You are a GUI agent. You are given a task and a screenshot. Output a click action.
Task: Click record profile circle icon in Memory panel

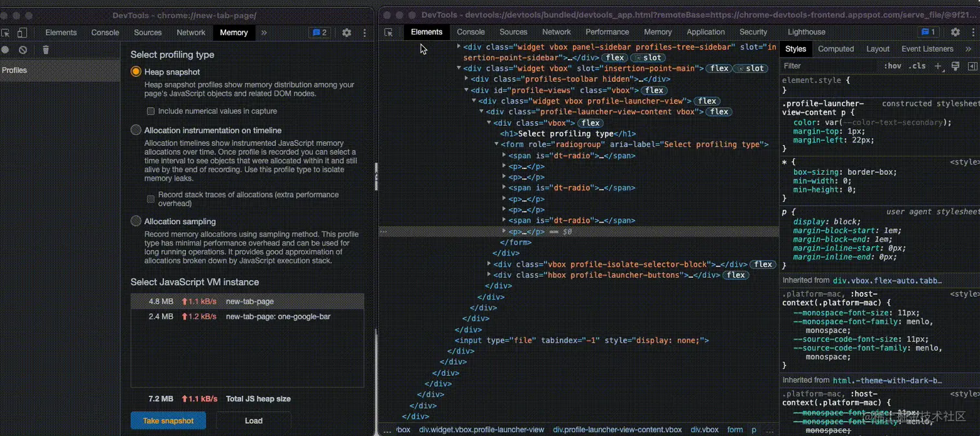pos(5,50)
